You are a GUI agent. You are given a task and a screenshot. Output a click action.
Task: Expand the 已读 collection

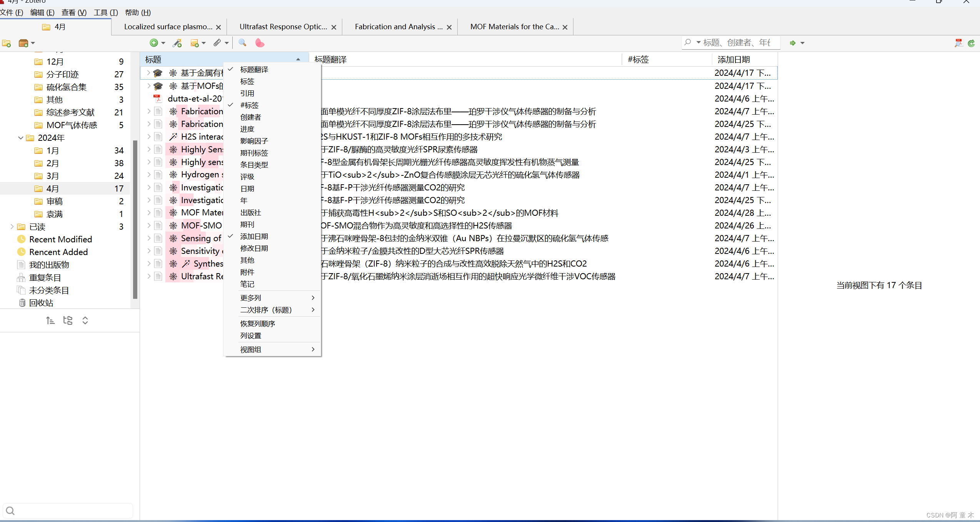point(12,227)
